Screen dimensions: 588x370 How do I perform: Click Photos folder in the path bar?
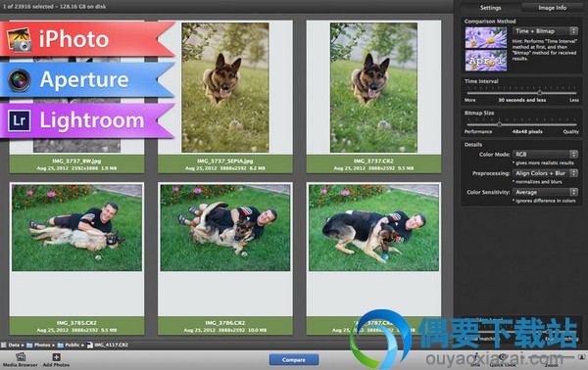[39, 345]
